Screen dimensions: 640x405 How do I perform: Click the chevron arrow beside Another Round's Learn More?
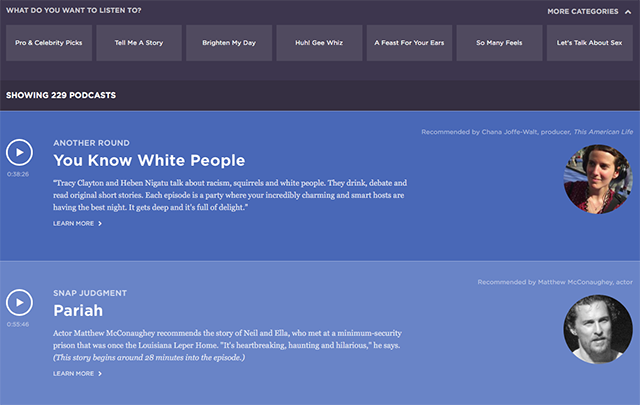(100, 224)
